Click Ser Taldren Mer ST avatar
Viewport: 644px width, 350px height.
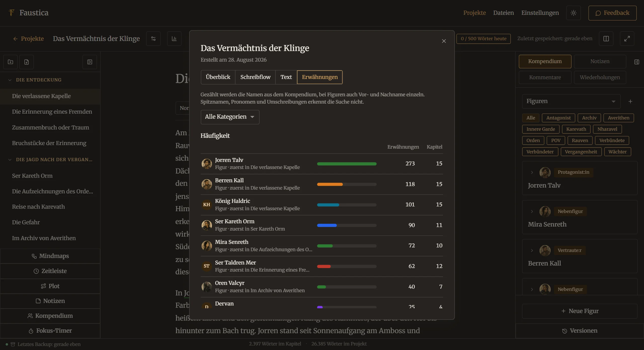click(x=207, y=266)
